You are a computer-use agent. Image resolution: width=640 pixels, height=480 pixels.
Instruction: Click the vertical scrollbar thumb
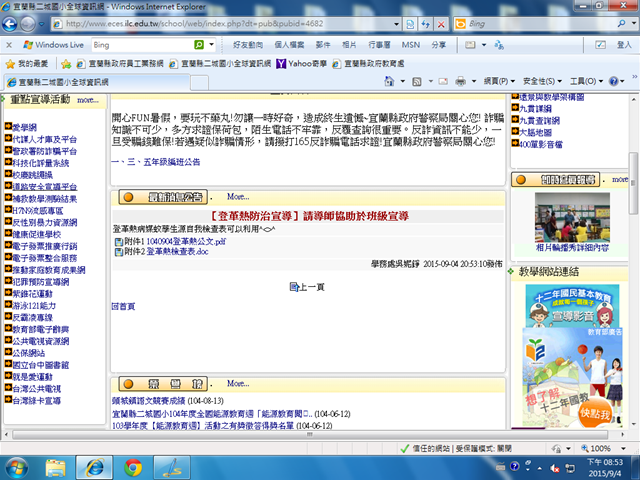tap(633, 183)
